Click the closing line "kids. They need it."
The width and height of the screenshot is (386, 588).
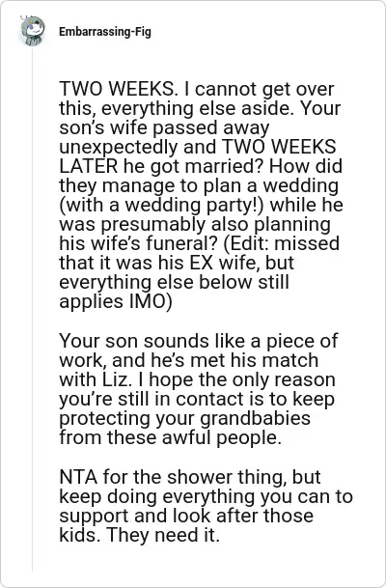(139, 535)
